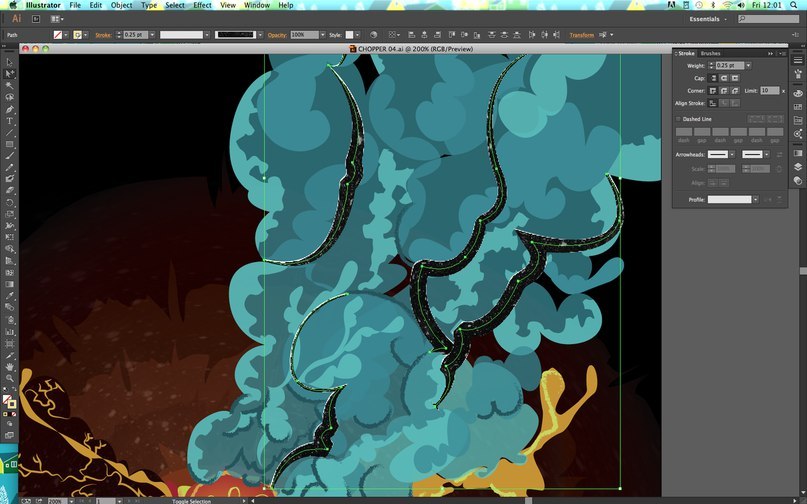Screen dimensions: 807x504
Task: Open the Color palette panel icon in dock
Action: [x=798, y=93]
